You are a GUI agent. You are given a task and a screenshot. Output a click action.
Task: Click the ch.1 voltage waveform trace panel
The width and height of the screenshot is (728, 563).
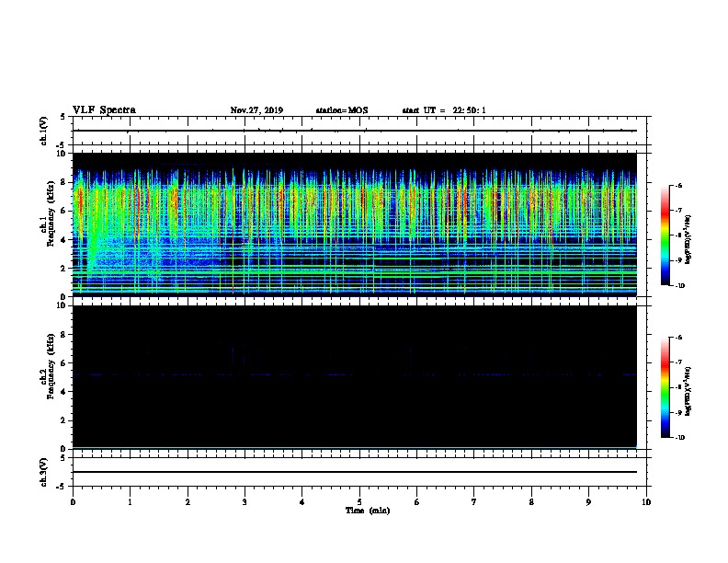pyautogui.click(x=359, y=131)
